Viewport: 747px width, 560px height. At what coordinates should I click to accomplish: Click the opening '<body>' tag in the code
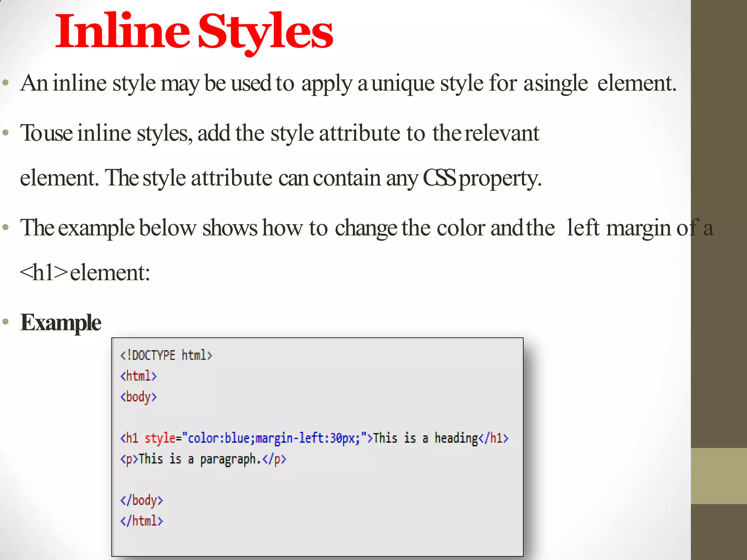[139, 397]
